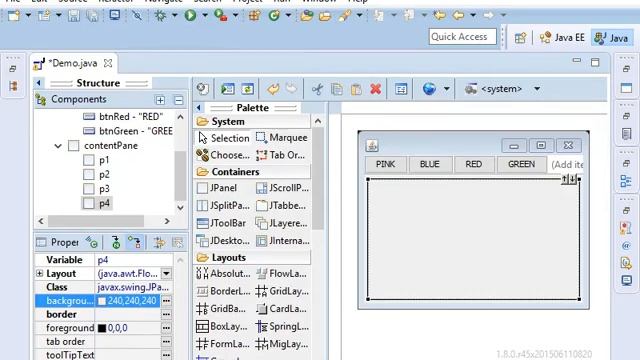Open the Layout property dropdown
The width and height of the screenshot is (640, 360).
(166, 273)
